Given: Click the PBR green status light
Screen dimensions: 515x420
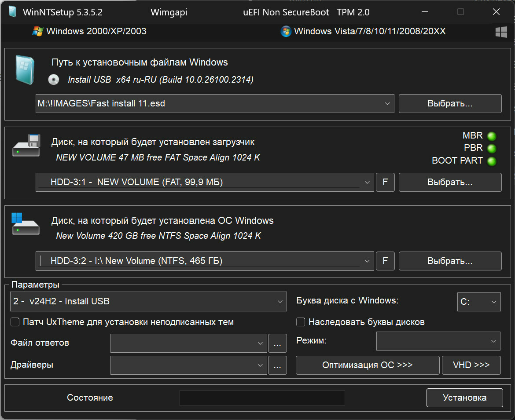Looking at the screenshot, I should point(492,148).
